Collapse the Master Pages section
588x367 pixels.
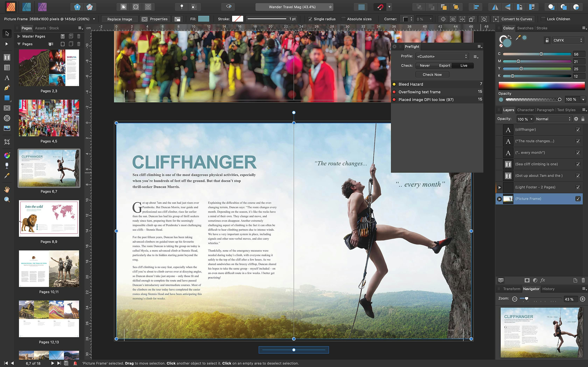pyautogui.click(x=19, y=36)
